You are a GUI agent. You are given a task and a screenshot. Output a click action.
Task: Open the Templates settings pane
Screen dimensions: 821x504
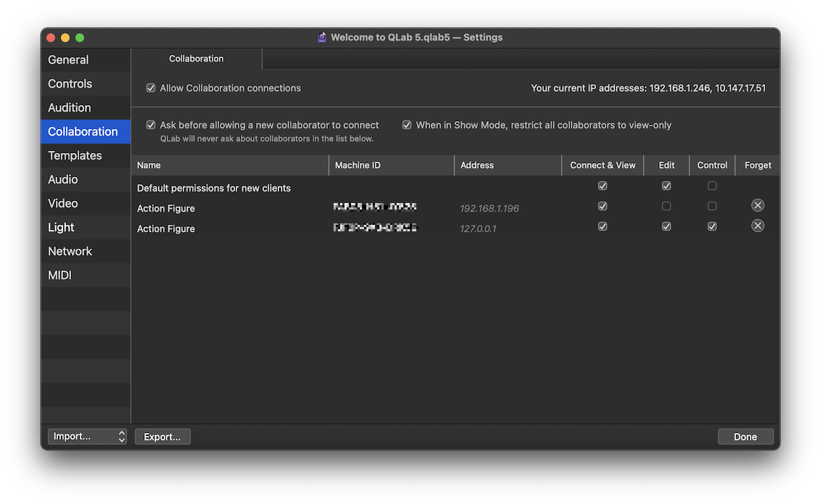75,155
